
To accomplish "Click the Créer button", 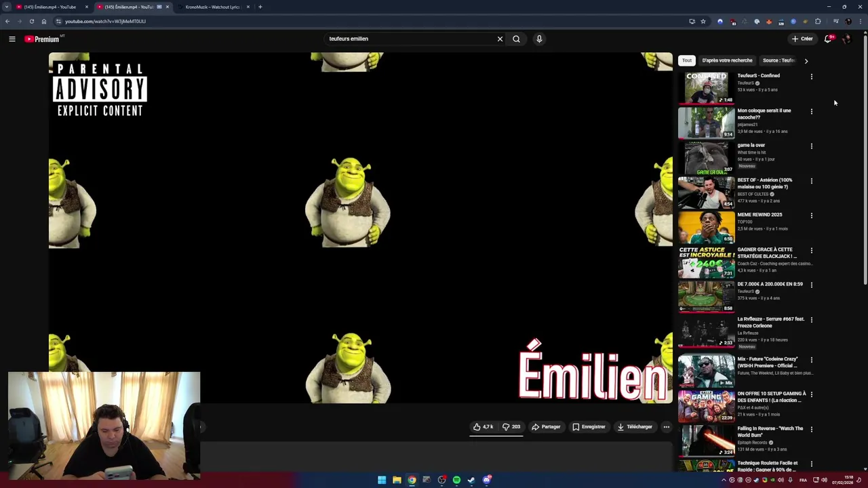I will [x=802, y=39].
